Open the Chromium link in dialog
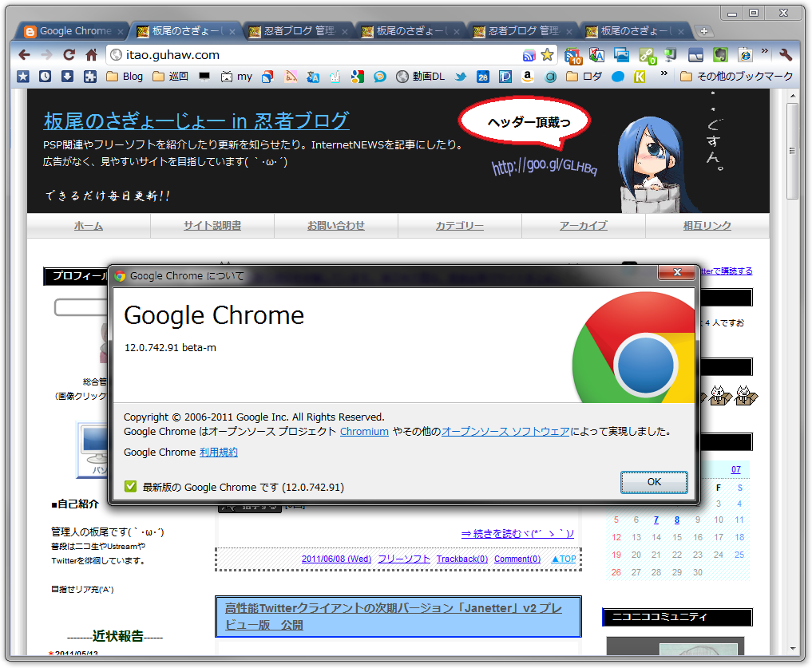Viewport: 812px width, 668px height. [364, 431]
